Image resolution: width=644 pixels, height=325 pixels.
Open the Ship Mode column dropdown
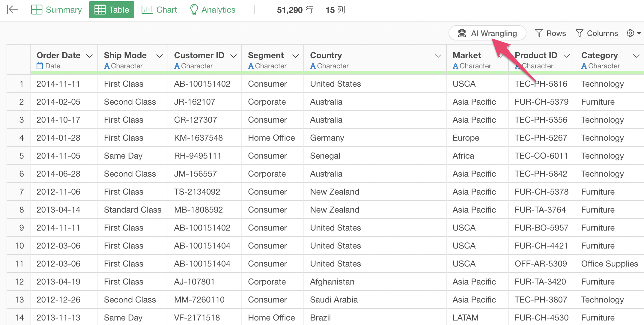point(160,56)
